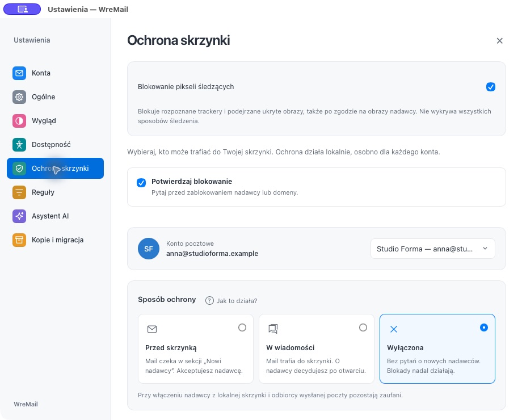
Task: Click the 'Ustawienia — WreMail' window title
Action: (x=88, y=9)
